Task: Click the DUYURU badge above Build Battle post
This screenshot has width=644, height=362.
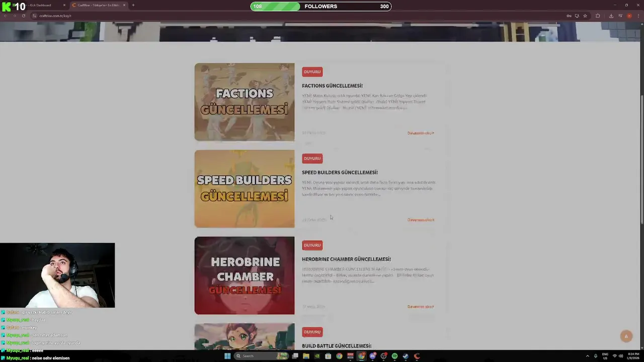Action: click(312, 332)
